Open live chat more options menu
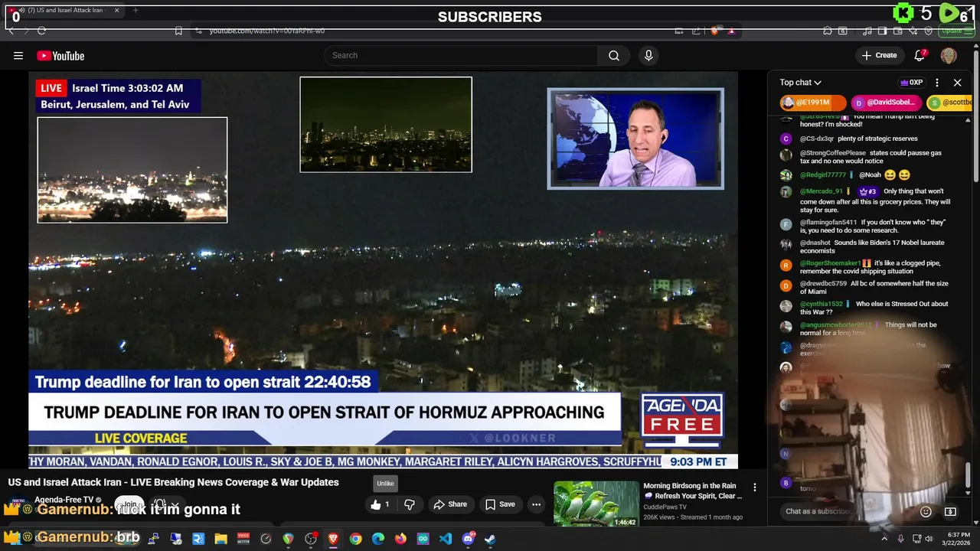The width and height of the screenshot is (980, 551). pyautogui.click(x=937, y=83)
